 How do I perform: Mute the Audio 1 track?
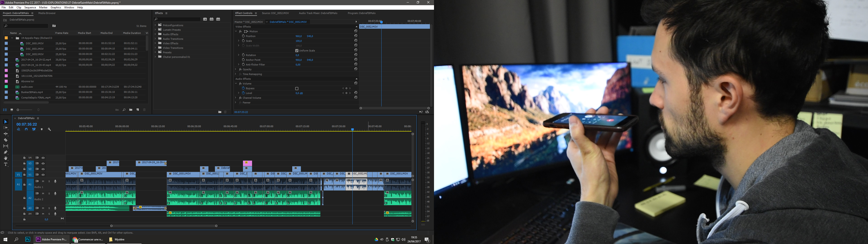43,181
